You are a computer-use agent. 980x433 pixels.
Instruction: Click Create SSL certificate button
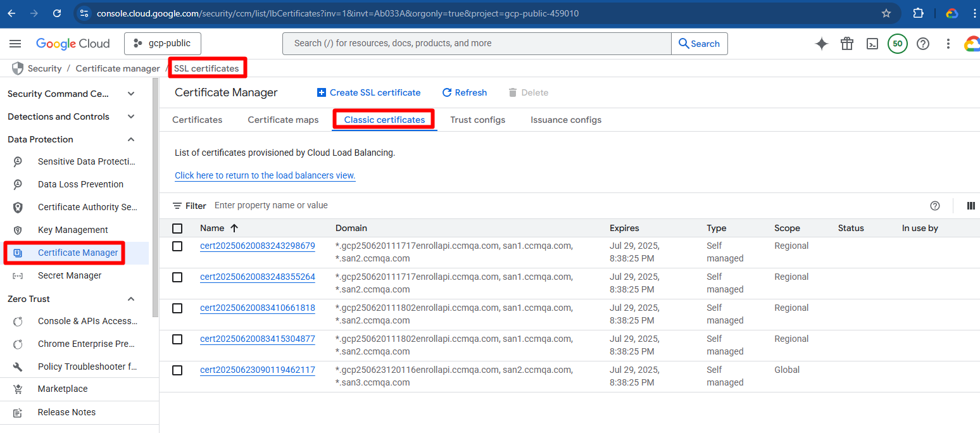368,92
